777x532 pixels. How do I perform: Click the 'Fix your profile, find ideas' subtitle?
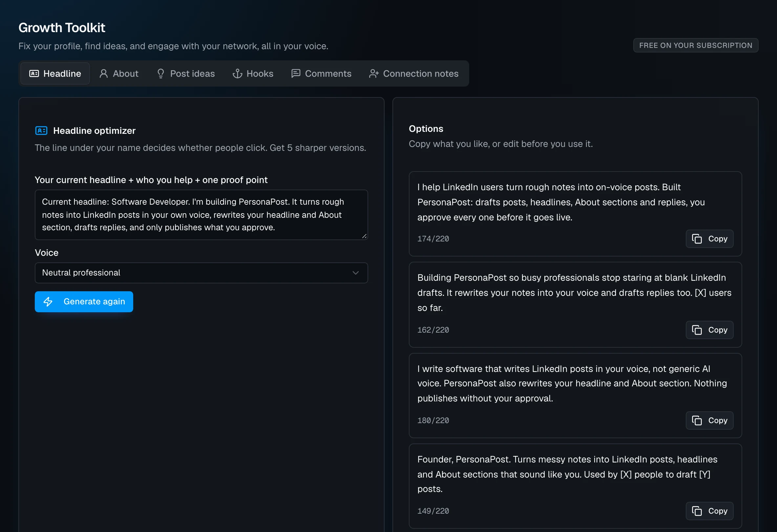[x=173, y=46]
